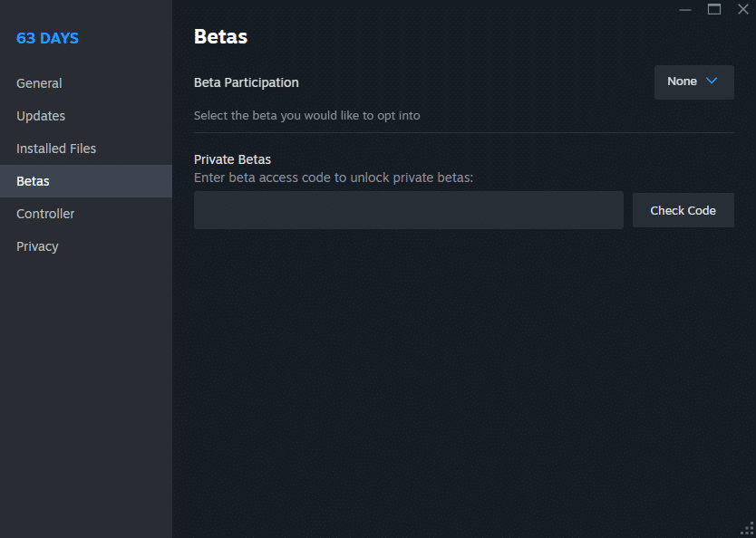Image resolution: width=756 pixels, height=538 pixels.
Task: Click the 63 DAYS game title
Action: (x=47, y=38)
